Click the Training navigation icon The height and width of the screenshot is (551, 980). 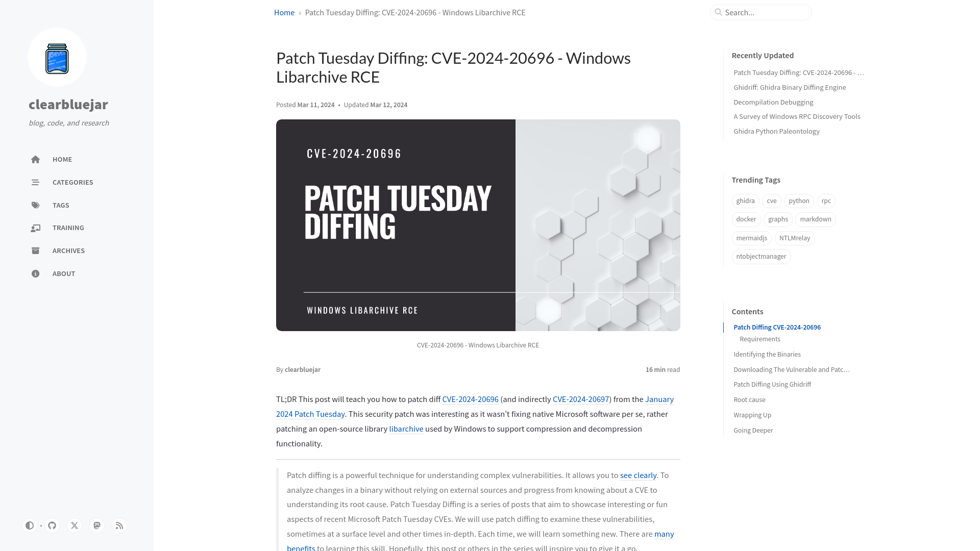coord(36,228)
